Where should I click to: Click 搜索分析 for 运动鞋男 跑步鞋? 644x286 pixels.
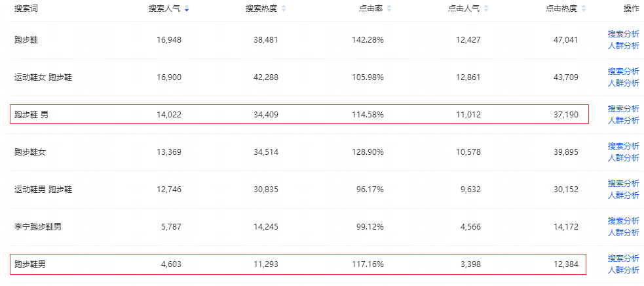623,184
